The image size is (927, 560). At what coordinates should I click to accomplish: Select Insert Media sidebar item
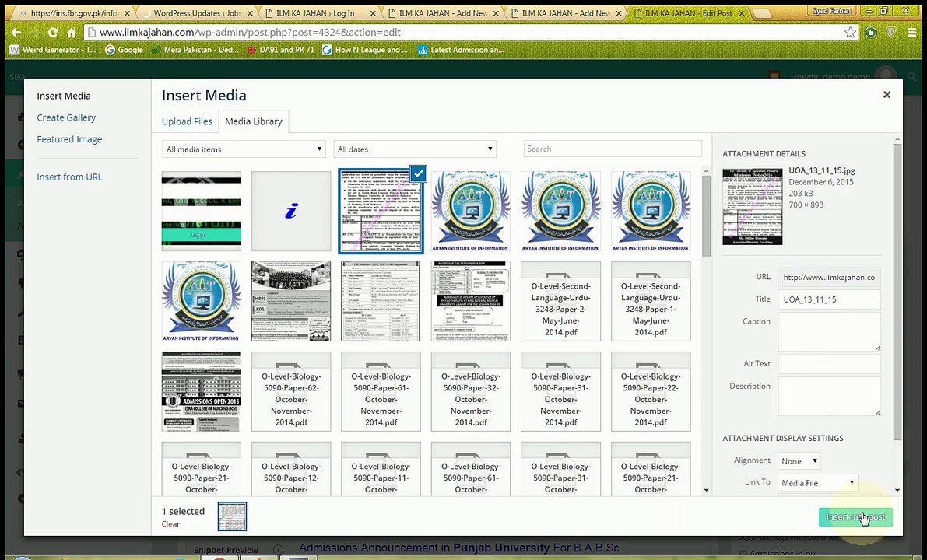pyautogui.click(x=64, y=96)
